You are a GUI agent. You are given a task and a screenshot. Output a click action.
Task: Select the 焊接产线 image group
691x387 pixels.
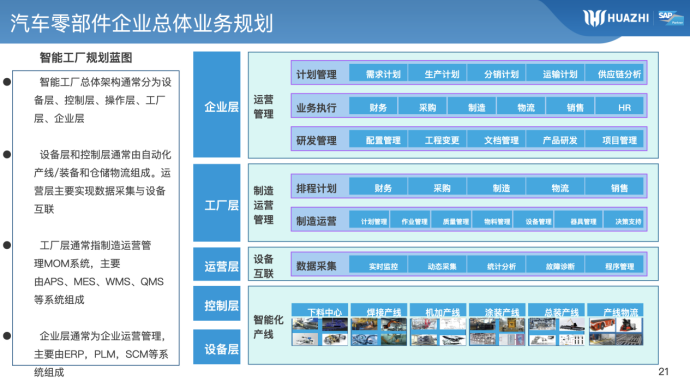coord(379,324)
